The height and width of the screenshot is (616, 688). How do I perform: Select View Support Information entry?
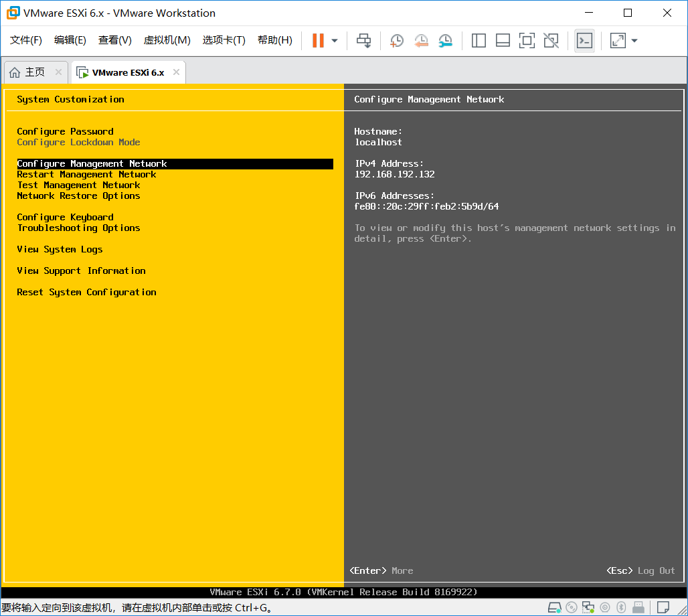pos(81,271)
